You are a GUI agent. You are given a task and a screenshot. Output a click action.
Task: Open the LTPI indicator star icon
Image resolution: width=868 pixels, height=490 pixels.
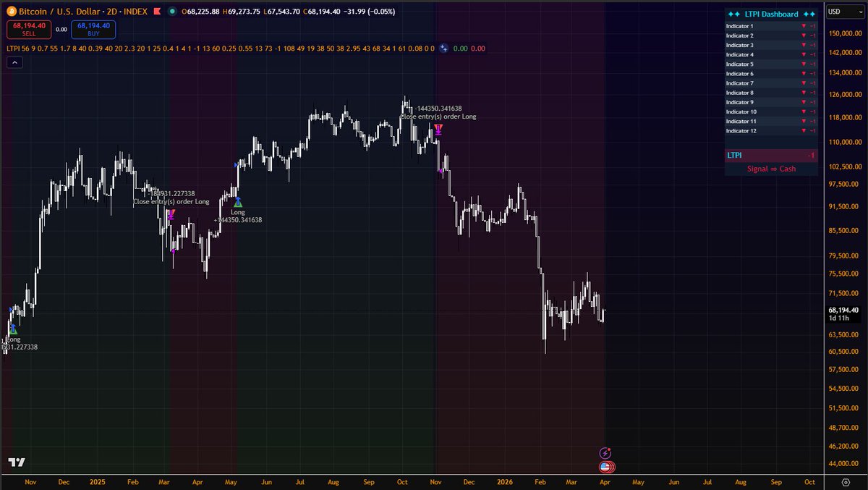(x=442, y=48)
